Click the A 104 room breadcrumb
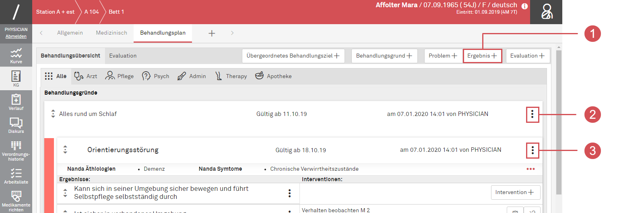 pyautogui.click(x=92, y=12)
